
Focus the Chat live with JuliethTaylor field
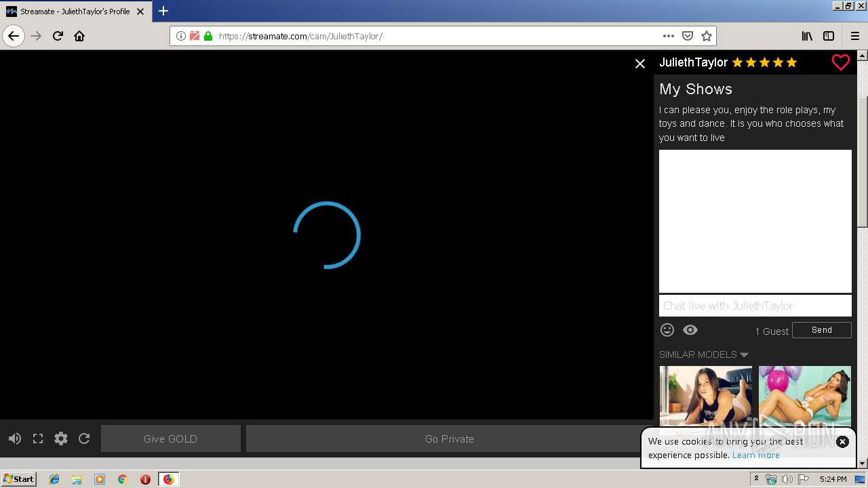click(755, 306)
